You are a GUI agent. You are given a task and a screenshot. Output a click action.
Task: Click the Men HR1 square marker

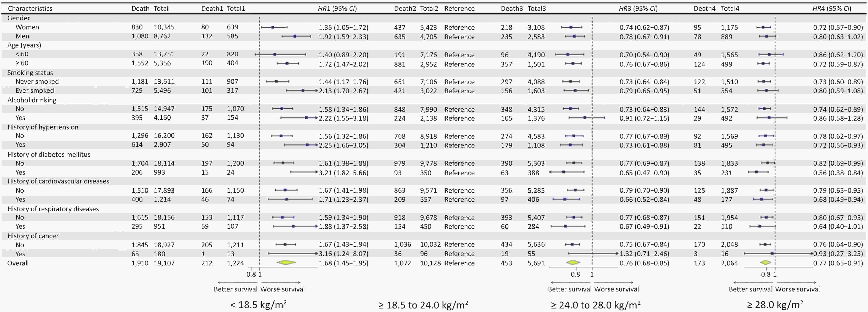click(295, 36)
